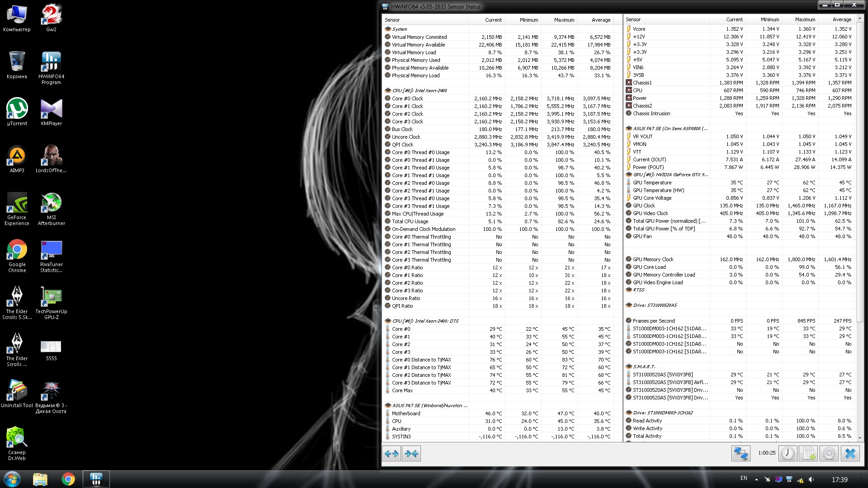Open the Корзина recycle bin
The image size is (868, 488).
coord(17,66)
